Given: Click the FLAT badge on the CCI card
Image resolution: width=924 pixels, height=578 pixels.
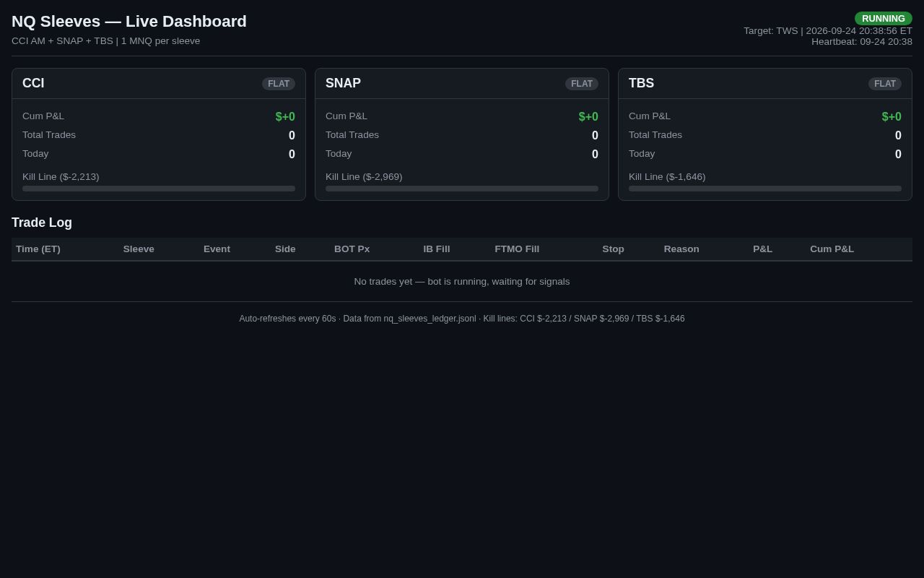Looking at the screenshot, I should pos(279,84).
